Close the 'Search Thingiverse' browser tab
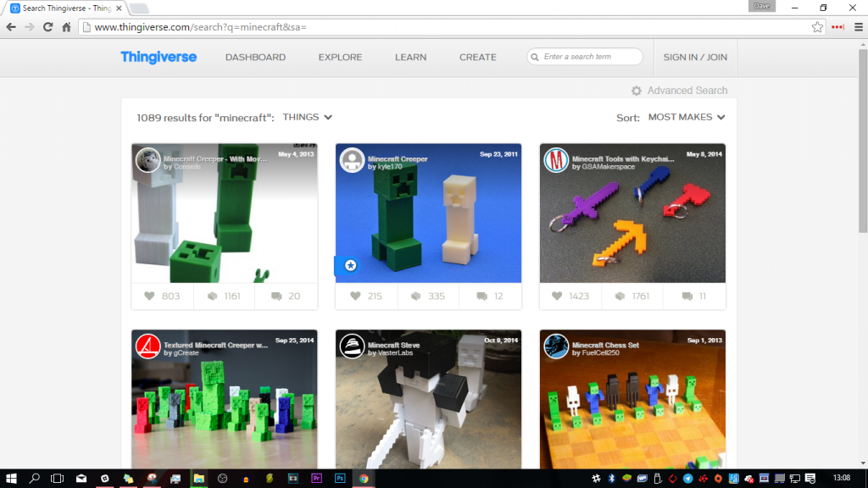Image resolution: width=868 pixels, height=488 pixels. [119, 8]
